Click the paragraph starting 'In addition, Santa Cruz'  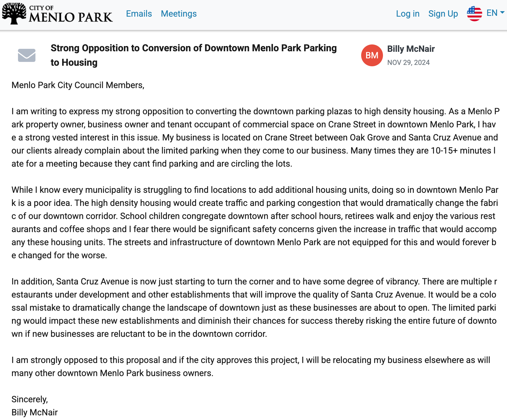pyautogui.click(x=254, y=308)
